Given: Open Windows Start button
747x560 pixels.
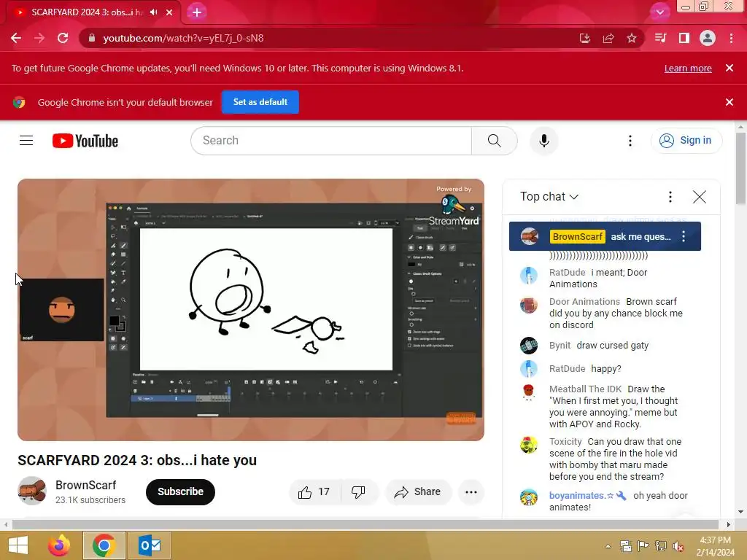Looking at the screenshot, I should pos(18,545).
